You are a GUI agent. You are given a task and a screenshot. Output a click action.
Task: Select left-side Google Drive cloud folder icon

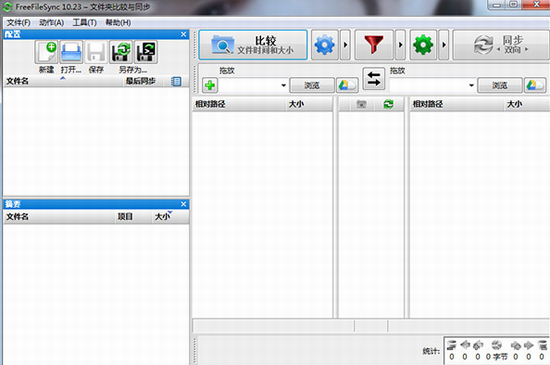347,85
